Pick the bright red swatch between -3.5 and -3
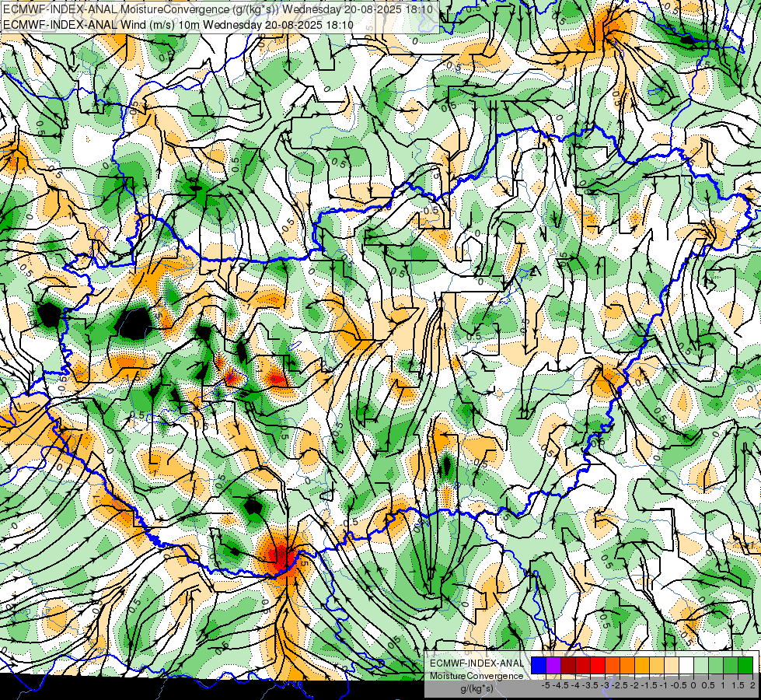This screenshot has width=761, height=700. [598, 666]
